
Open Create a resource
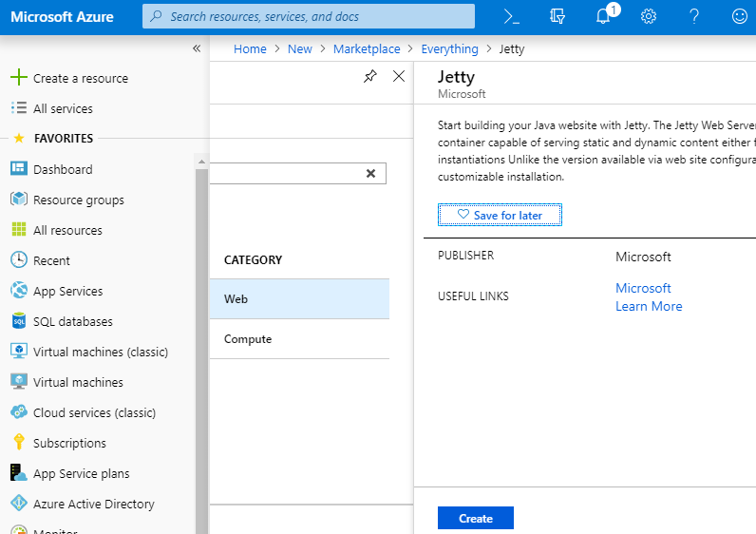(80, 78)
